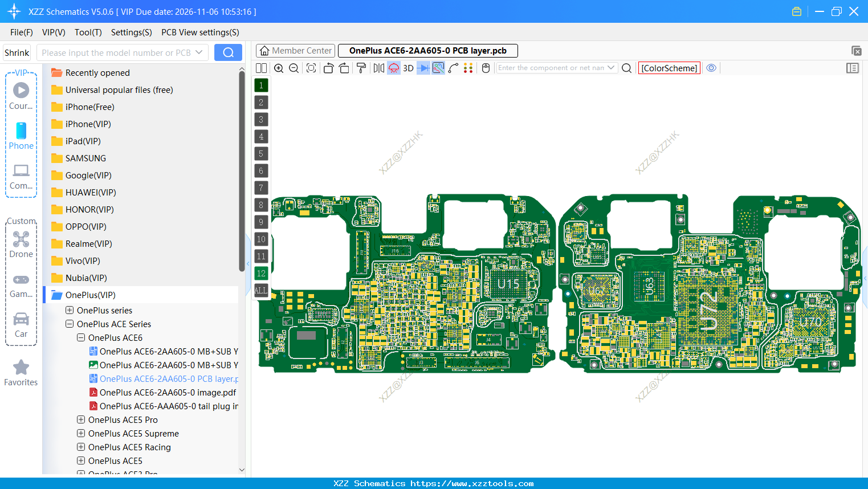This screenshot has height=489, width=868.
Task: Expand the OnePlus ACE5 Pro folder
Action: coord(80,419)
